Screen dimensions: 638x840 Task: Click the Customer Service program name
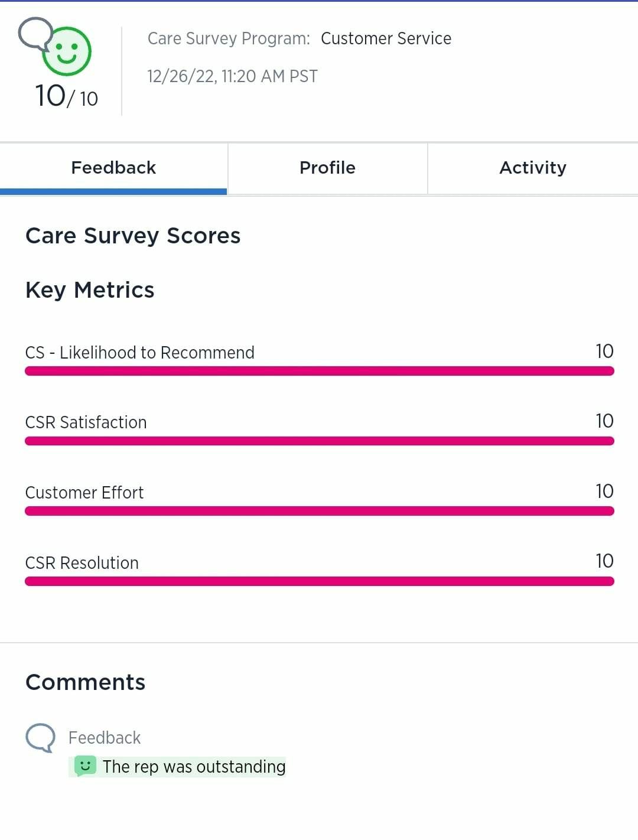386,39
